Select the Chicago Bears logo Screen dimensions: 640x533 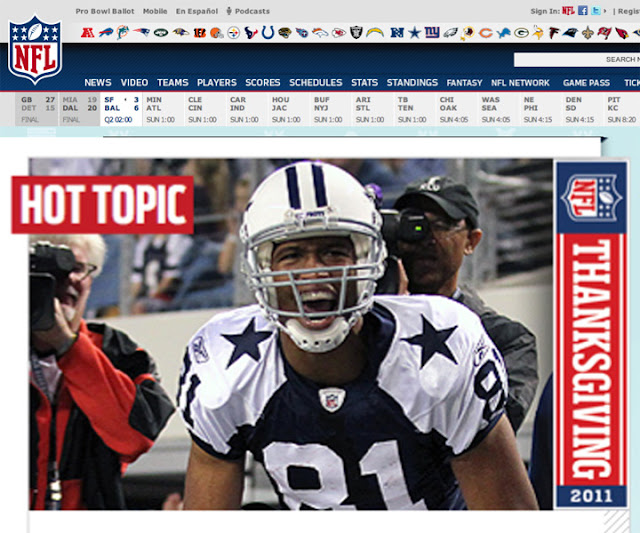485,33
